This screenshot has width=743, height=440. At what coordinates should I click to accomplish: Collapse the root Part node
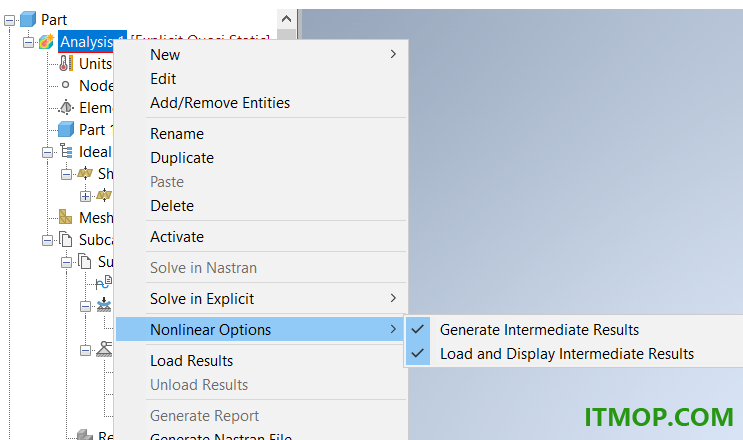click(x=9, y=20)
